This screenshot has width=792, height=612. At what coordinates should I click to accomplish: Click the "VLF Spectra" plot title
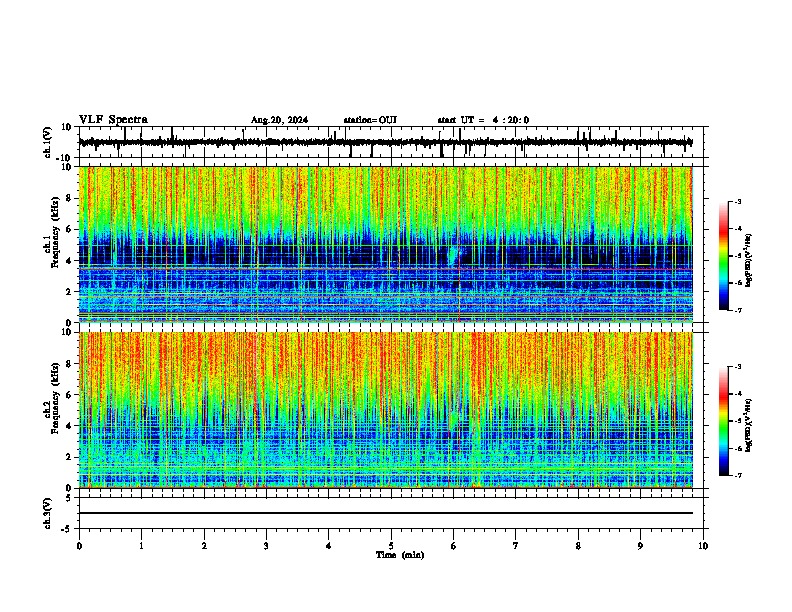113,120
